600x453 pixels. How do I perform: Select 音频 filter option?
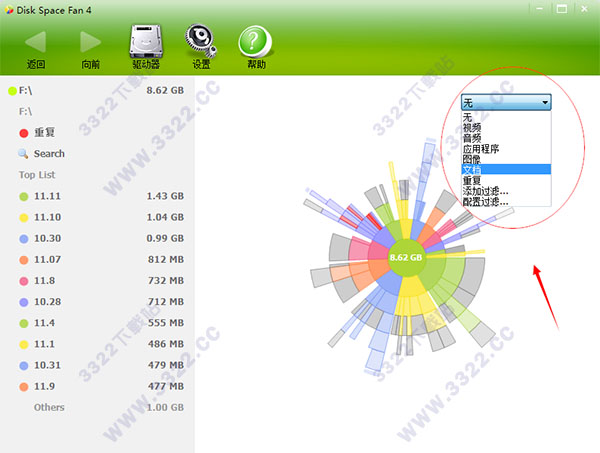[x=506, y=138]
